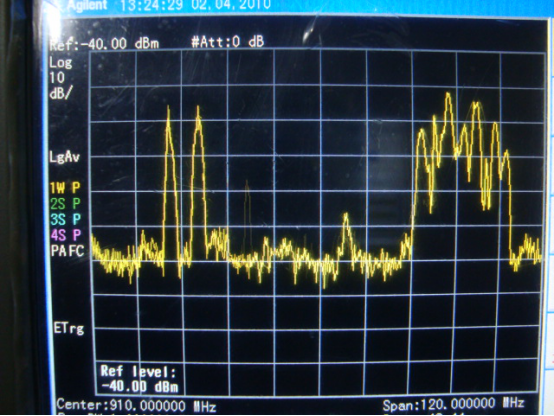
Task: Select green trace 2S P indicator
Action: (65, 204)
